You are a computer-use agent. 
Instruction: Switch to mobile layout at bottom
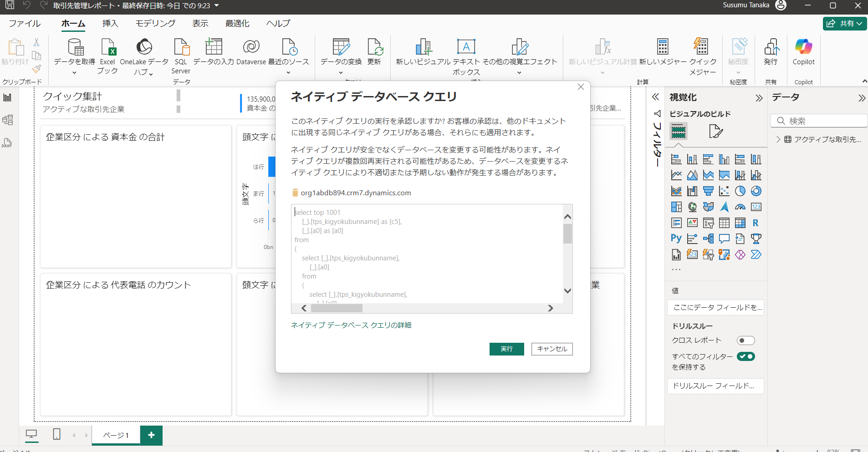[x=56, y=435]
